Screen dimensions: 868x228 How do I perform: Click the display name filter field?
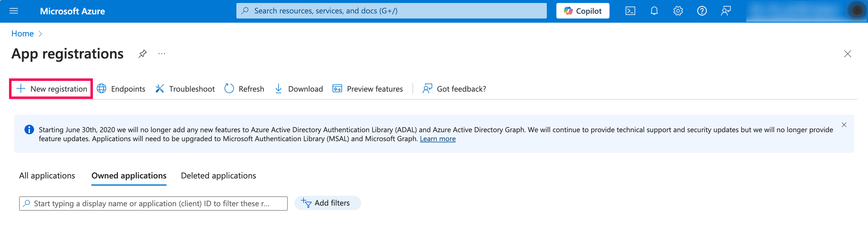click(153, 204)
